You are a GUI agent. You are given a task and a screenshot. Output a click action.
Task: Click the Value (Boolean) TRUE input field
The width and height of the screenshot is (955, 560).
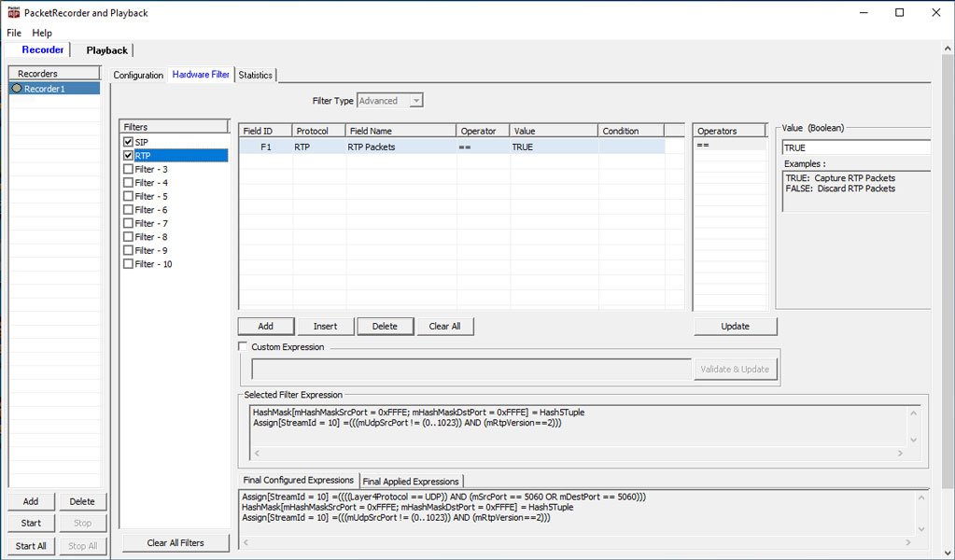tap(856, 147)
